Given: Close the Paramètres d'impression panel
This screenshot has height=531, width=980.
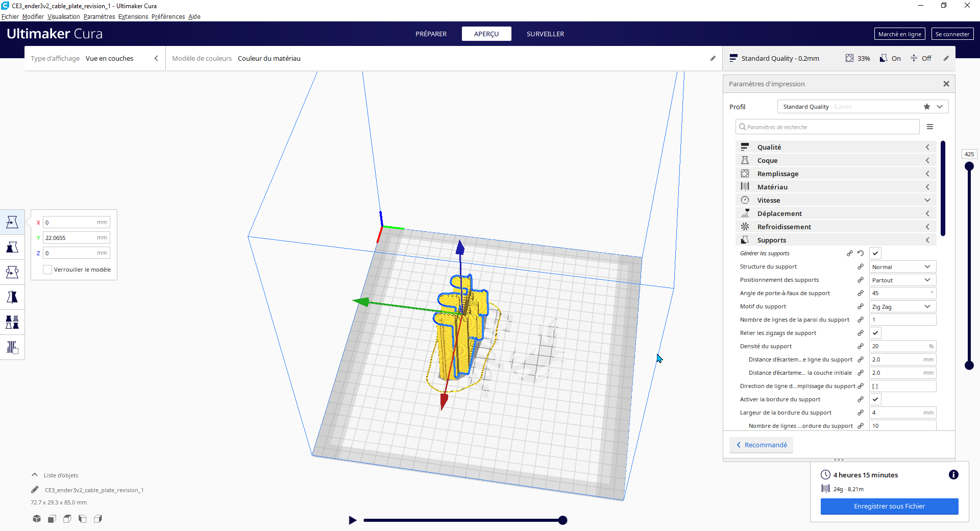Looking at the screenshot, I should (946, 84).
